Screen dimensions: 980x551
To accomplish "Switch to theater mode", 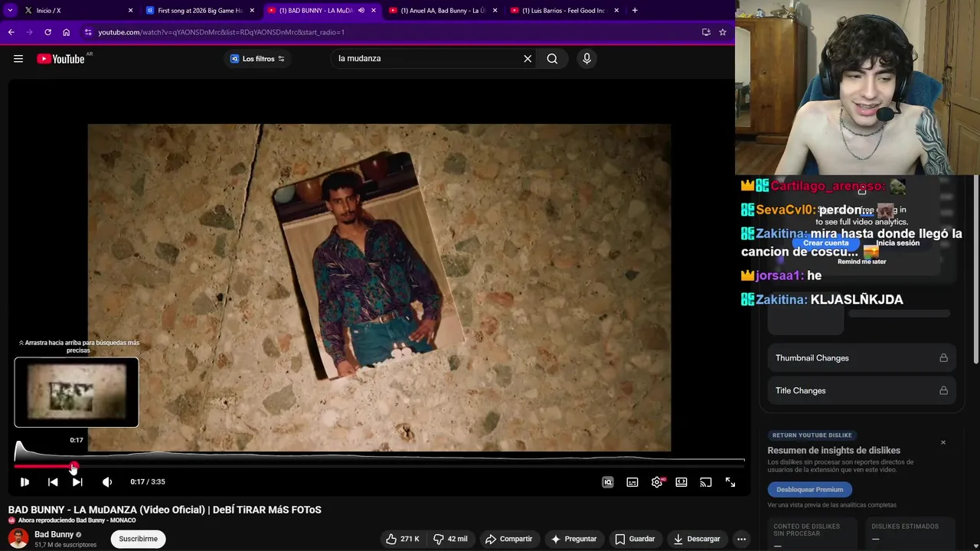I will coord(681,482).
